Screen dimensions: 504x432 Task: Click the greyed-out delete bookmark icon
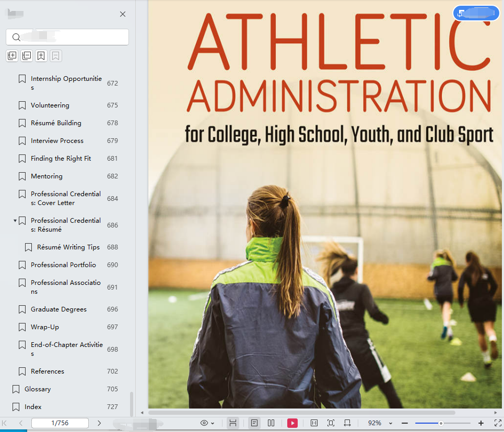55,56
